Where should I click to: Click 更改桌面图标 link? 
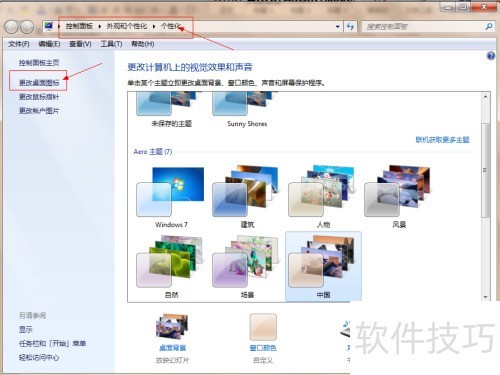click(x=39, y=83)
